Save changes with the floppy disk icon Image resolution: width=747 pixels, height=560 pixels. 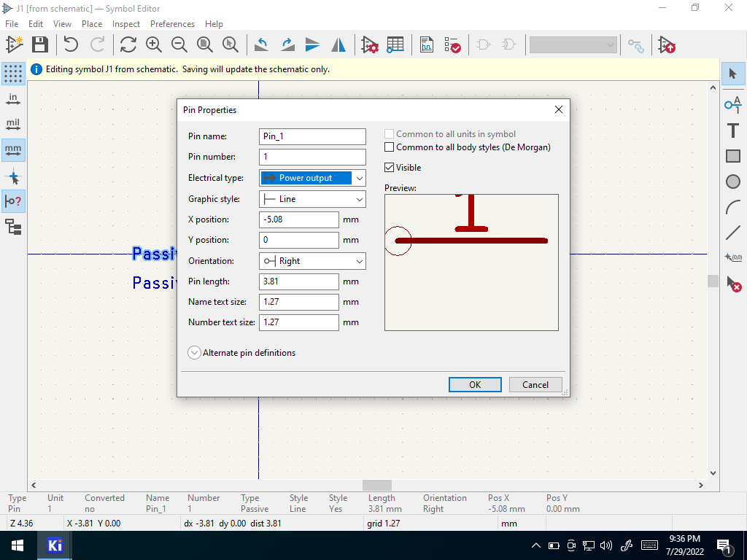pyautogui.click(x=40, y=45)
